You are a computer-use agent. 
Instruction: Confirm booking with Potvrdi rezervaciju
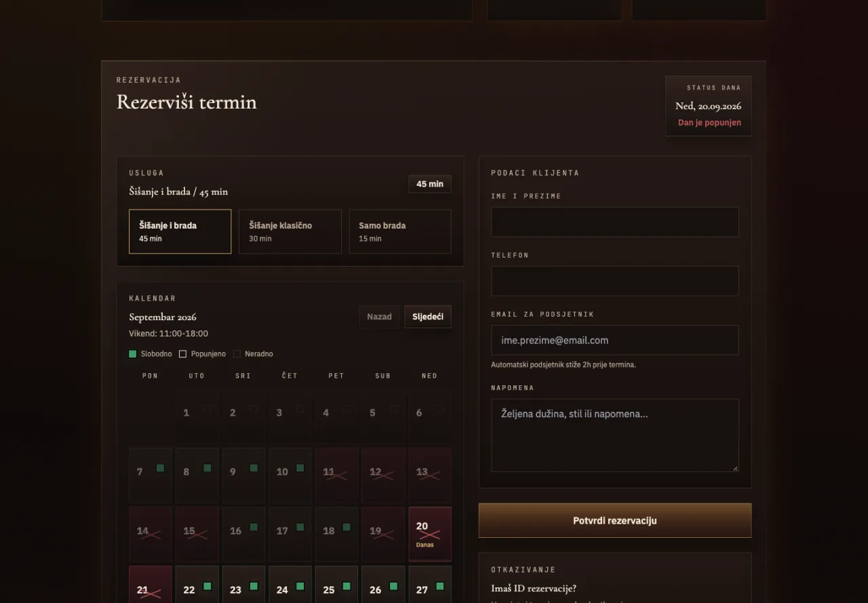(615, 520)
